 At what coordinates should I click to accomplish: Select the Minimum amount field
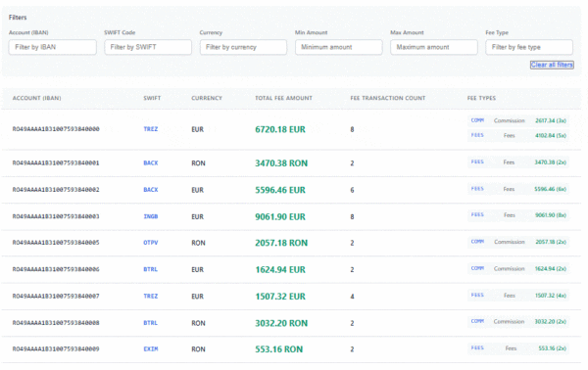(339, 47)
